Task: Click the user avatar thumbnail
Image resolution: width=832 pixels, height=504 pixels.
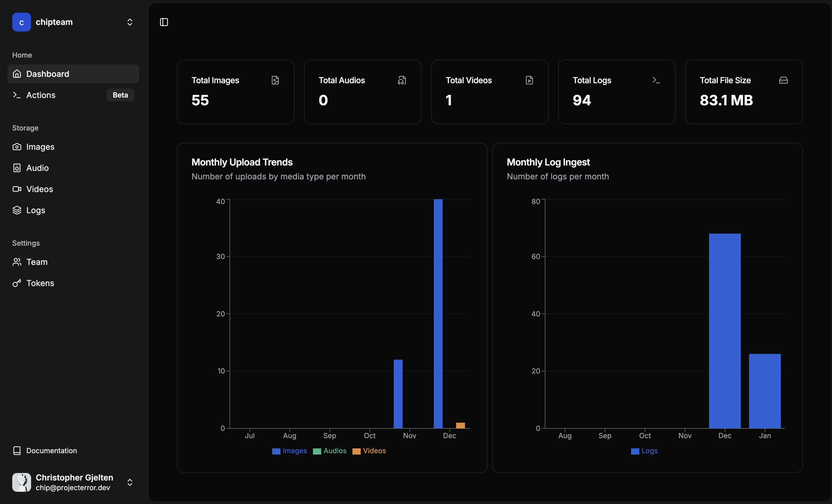Action: click(22, 482)
